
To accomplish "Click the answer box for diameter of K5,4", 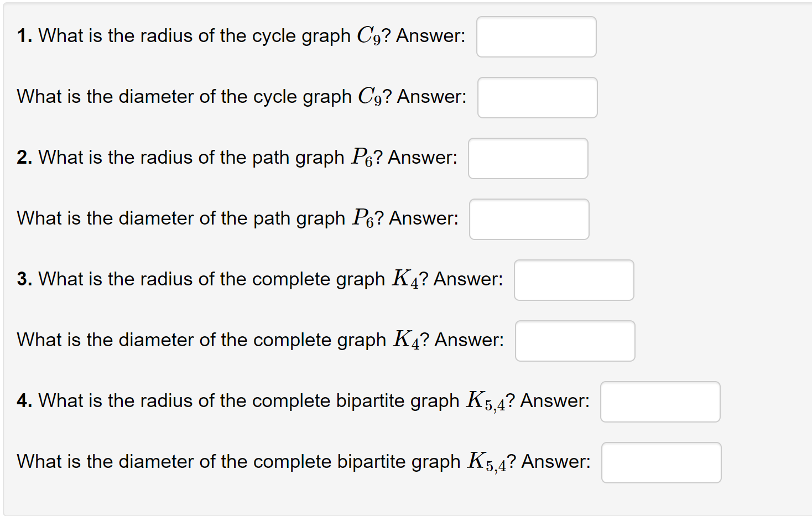I will 661,463.
